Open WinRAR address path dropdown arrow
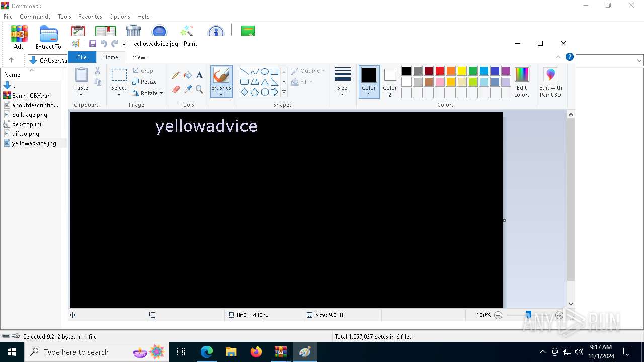Viewport: 644px width, 362px height. tap(639, 60)
